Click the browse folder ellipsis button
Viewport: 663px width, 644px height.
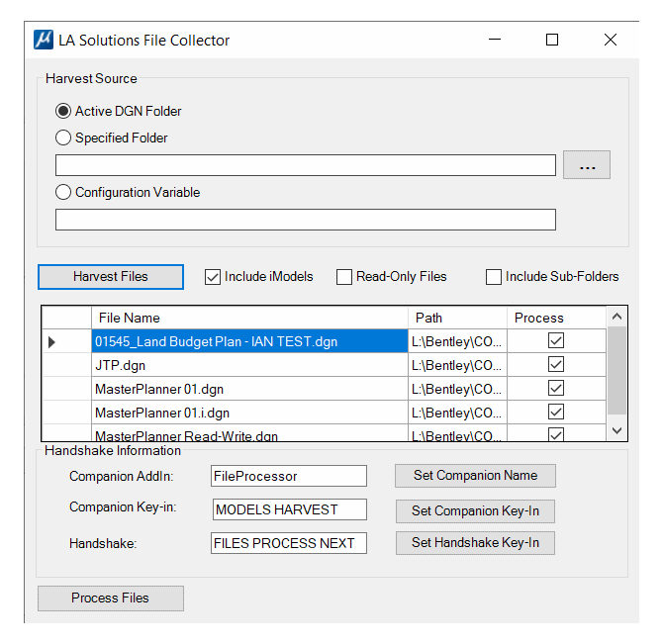(587, 165)
